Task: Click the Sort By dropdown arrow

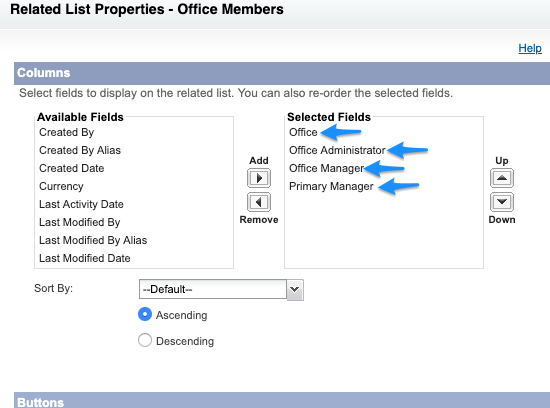Action: tap(295, 289)
